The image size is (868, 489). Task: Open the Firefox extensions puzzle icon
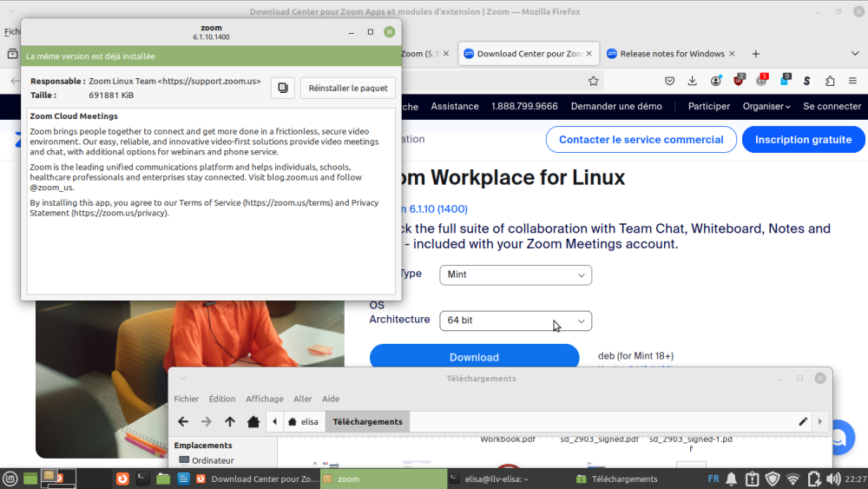click(x=830, y=81)
